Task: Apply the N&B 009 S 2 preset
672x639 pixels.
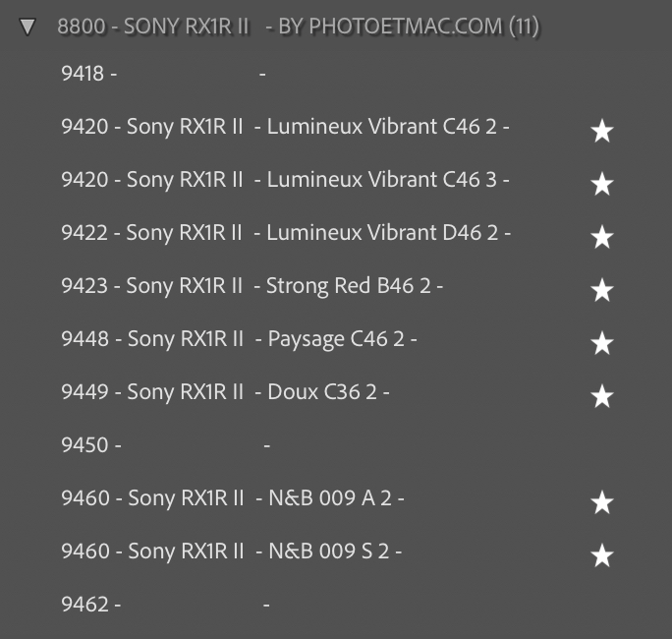Action: coord(231,552)
